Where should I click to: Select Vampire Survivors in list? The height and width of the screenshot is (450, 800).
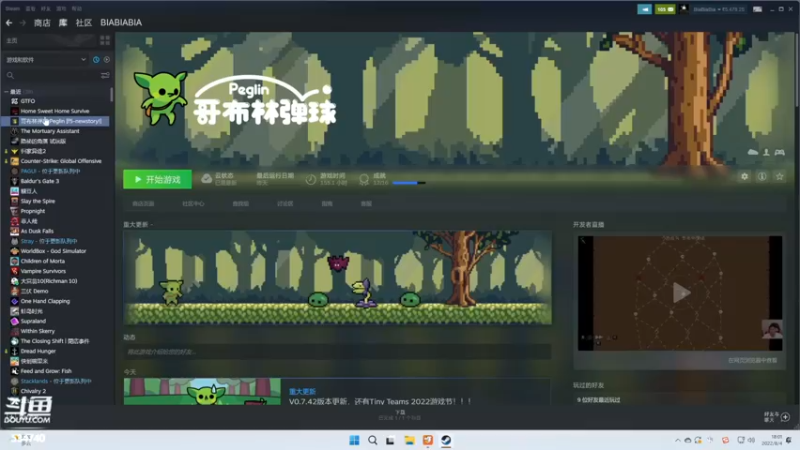pos(43,271)
